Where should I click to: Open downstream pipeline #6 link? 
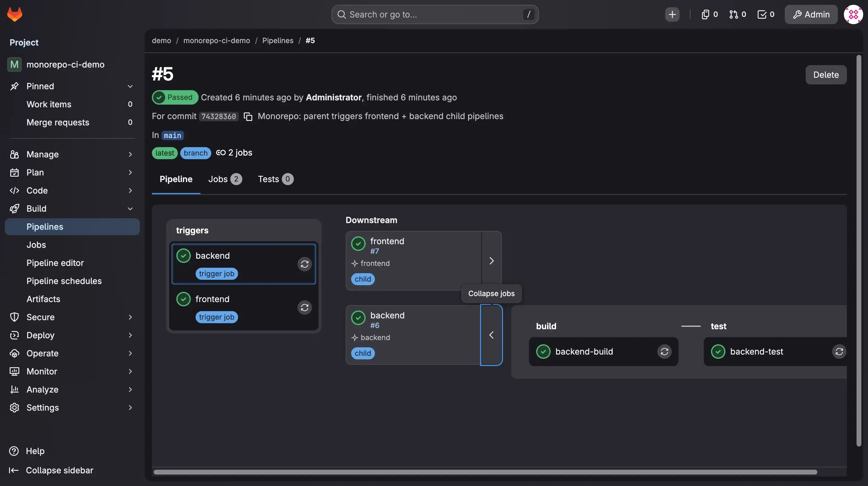(x=375, y=326)
